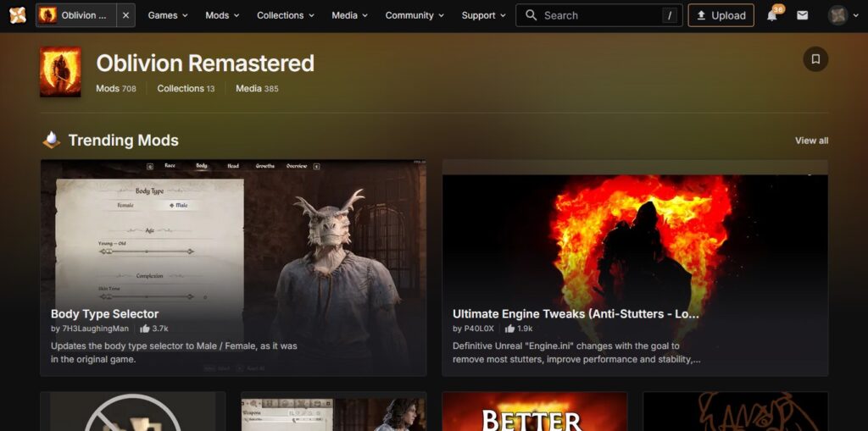Close the Oblivion game tab
Screen dimensions: 868x431
click(125, 15)
